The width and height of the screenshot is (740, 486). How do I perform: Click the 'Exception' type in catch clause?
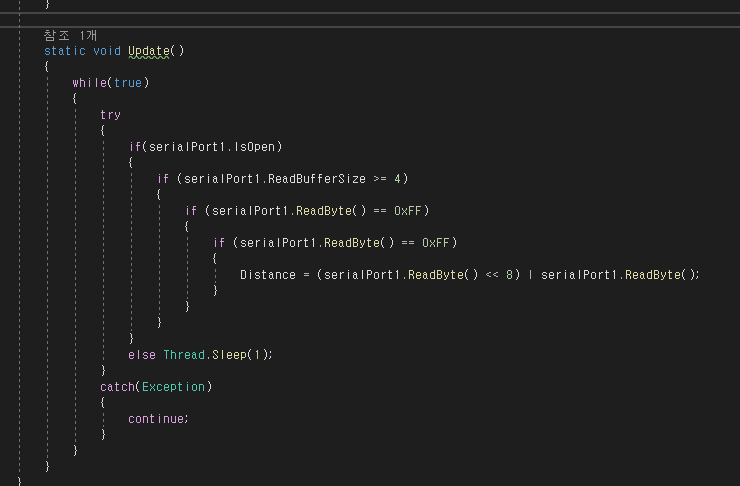[173, 386]
